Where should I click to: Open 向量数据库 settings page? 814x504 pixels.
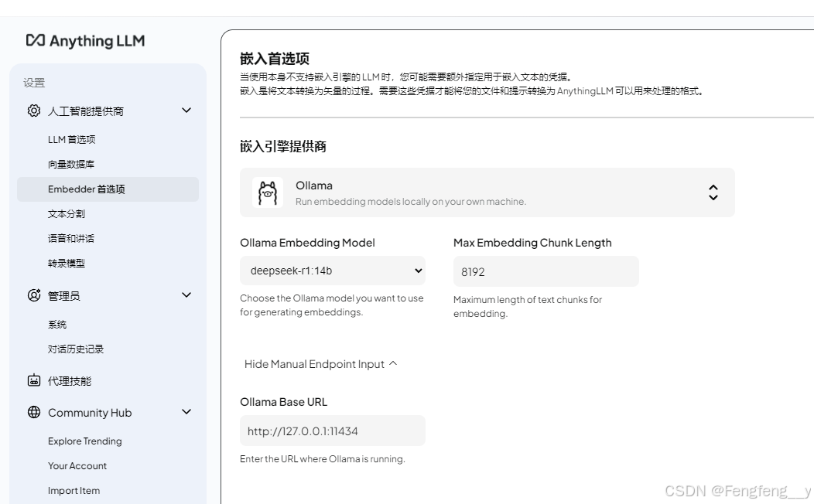click(x=71, y=165)
